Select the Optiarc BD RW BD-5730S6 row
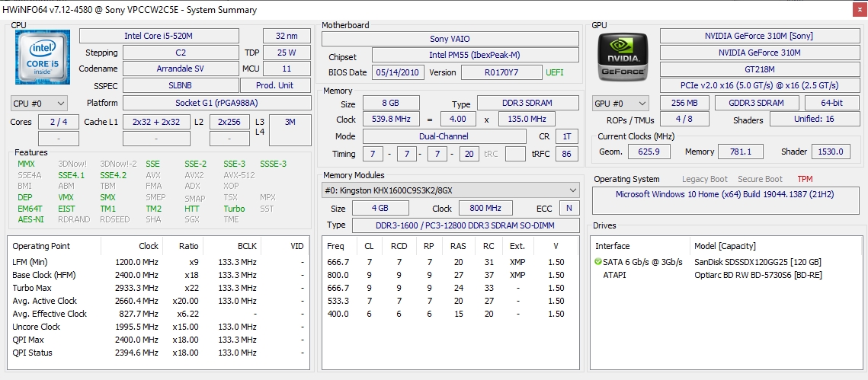The image size is (868, 380). pyautogui.click(x=727, y=275)
